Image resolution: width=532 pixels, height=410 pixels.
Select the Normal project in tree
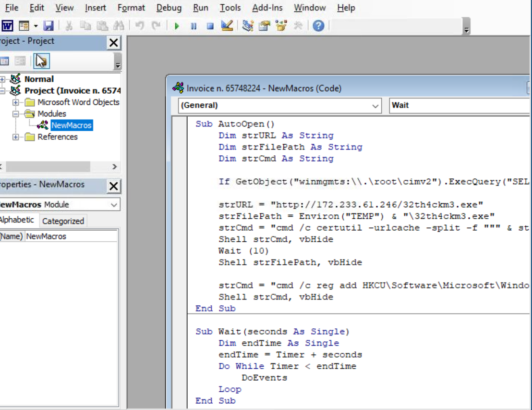[39, 79]
